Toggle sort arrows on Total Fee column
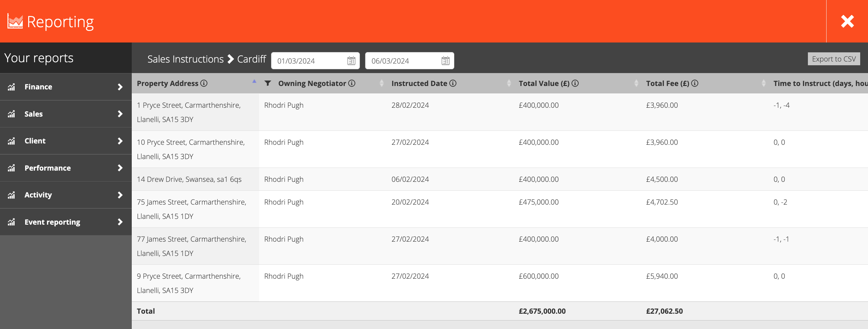868x329 pixels. (763, 83)
